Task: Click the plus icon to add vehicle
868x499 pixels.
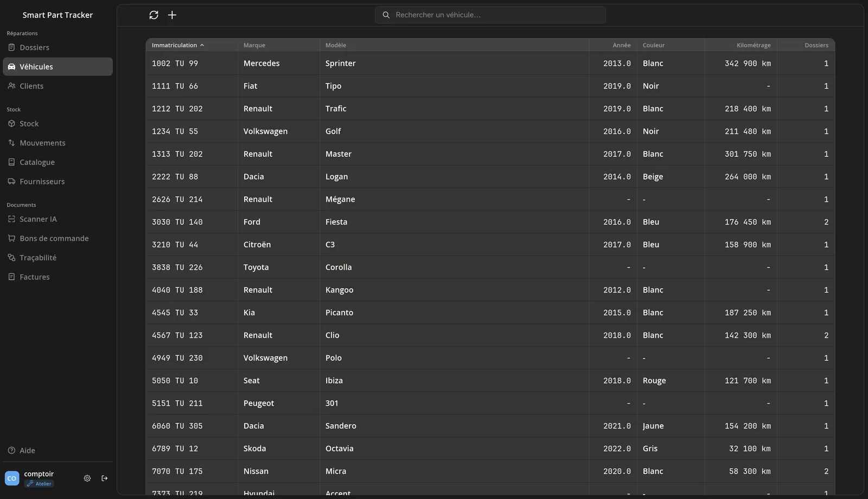Action: click(172, 15)
